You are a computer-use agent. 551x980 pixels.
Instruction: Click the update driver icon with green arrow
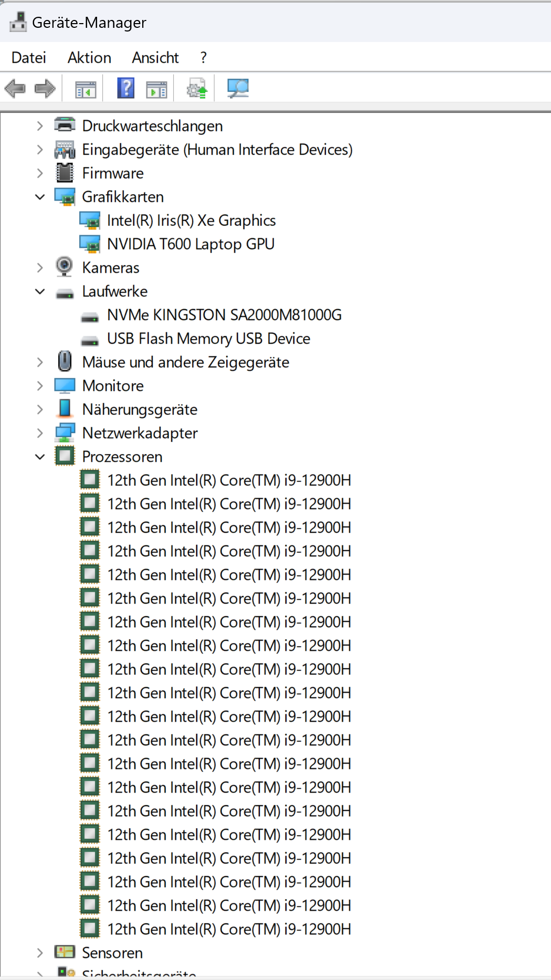[x=197, y=88]
